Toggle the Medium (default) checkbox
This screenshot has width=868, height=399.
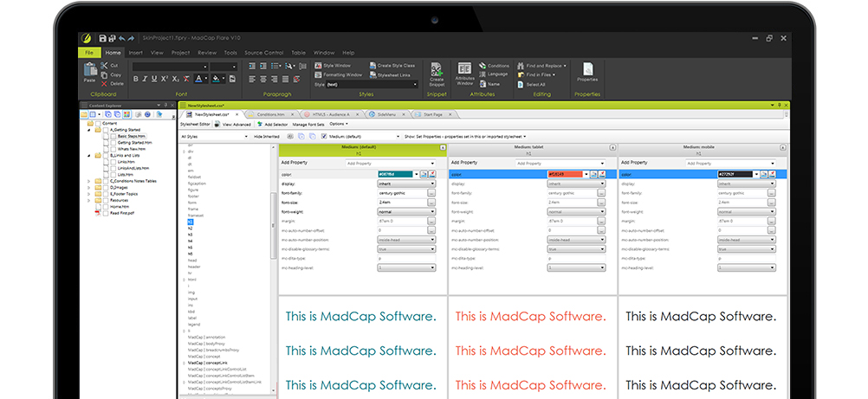[x=324, y=136]
